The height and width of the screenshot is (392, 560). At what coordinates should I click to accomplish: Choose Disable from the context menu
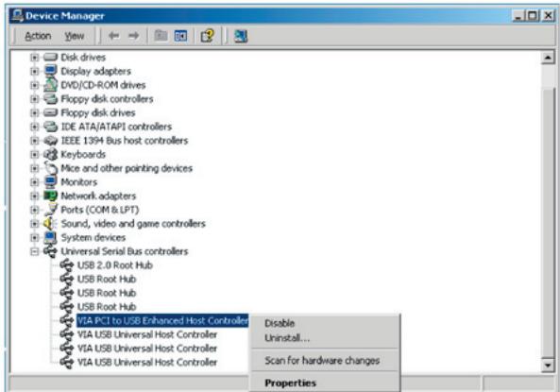click(x=280, y=323)
